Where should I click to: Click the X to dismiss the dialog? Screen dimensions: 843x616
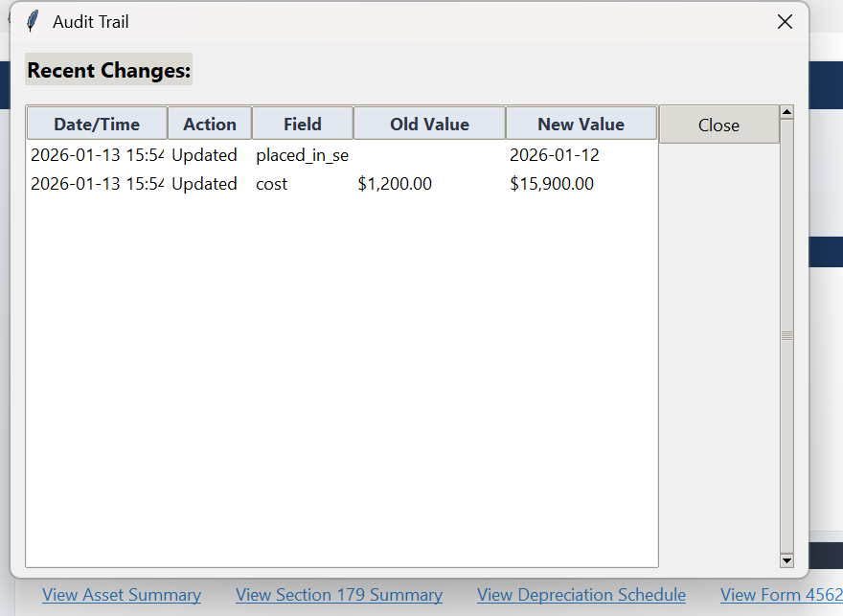[785, 21]
